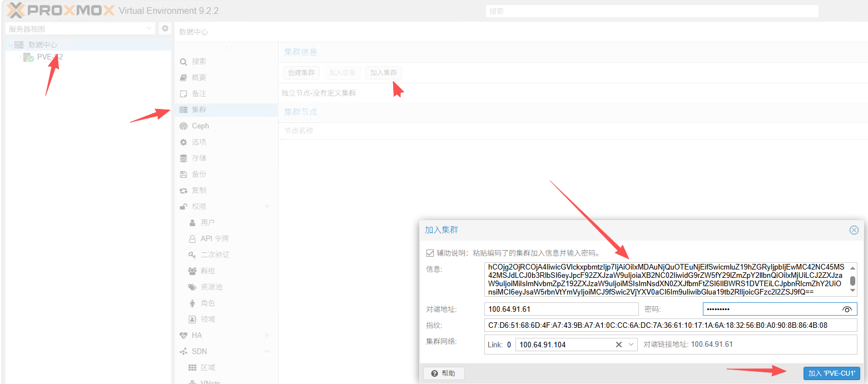The image size is (868, 384).
Task: Click the 独立节点-没有定义集群 status text
Action: click(319, 93)
